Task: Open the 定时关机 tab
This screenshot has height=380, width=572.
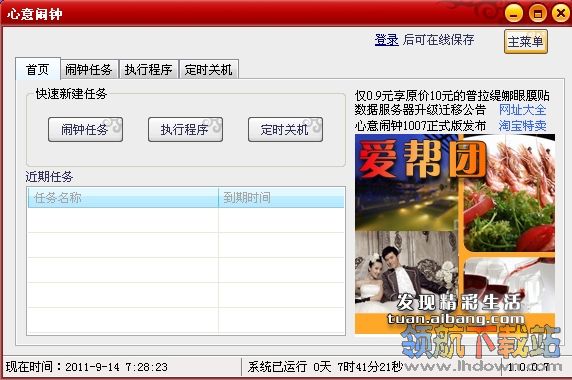Action: pos(209,69)
